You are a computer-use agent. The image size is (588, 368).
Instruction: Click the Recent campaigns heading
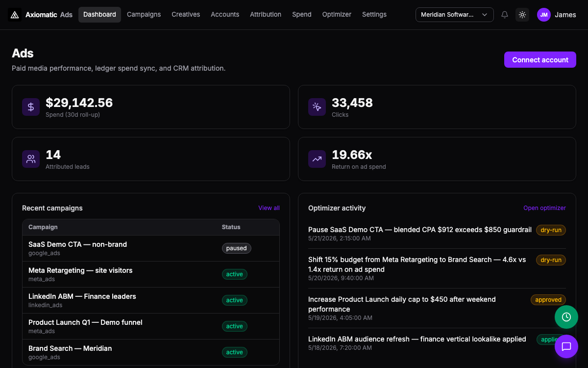point(52,208)
